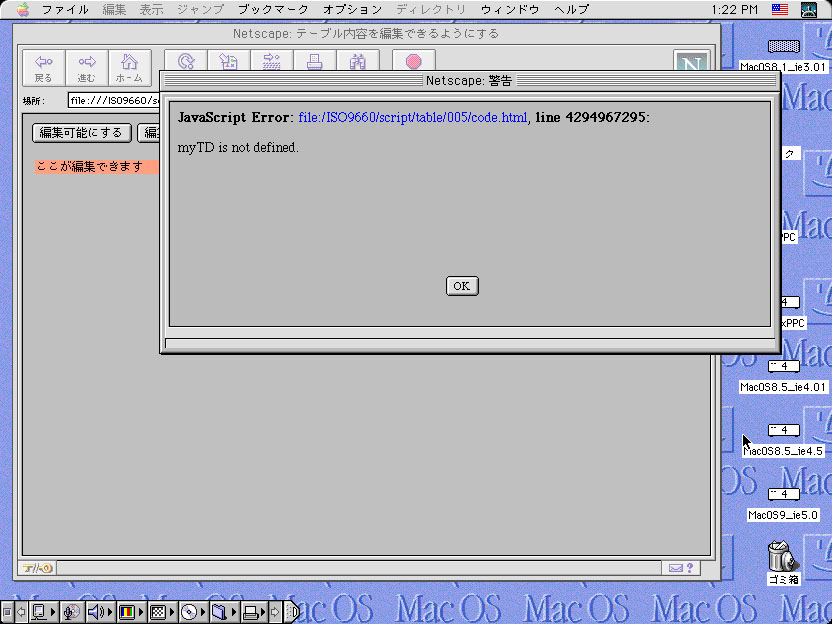Click the 'JavaScript Error' heading text
The height and width of the screenshot is (624, 832).
(x=233, y=117)
